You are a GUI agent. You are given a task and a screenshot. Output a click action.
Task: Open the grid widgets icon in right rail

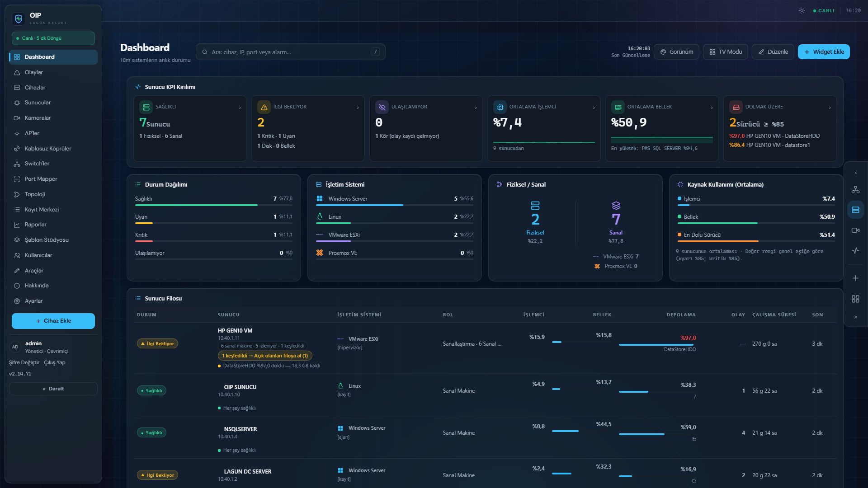click(855, 299)
